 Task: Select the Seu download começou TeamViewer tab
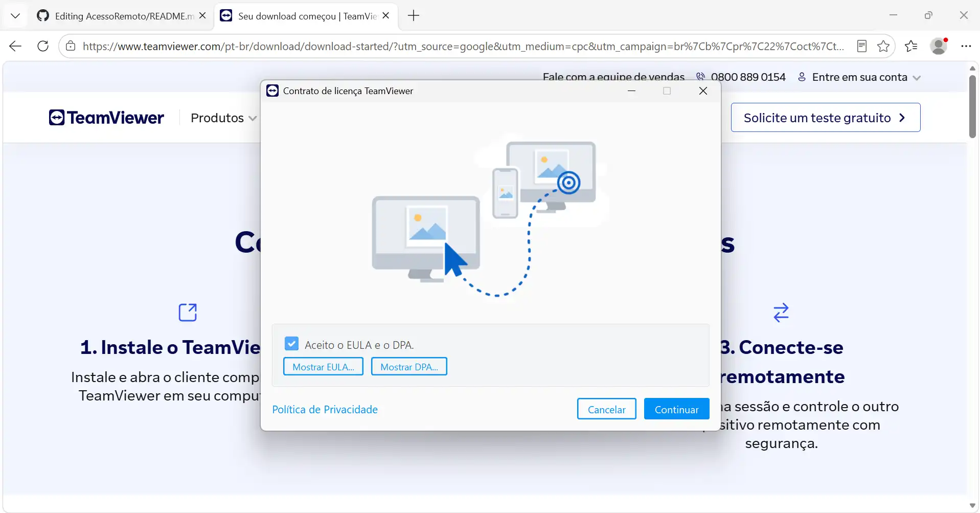pos(305,16)
